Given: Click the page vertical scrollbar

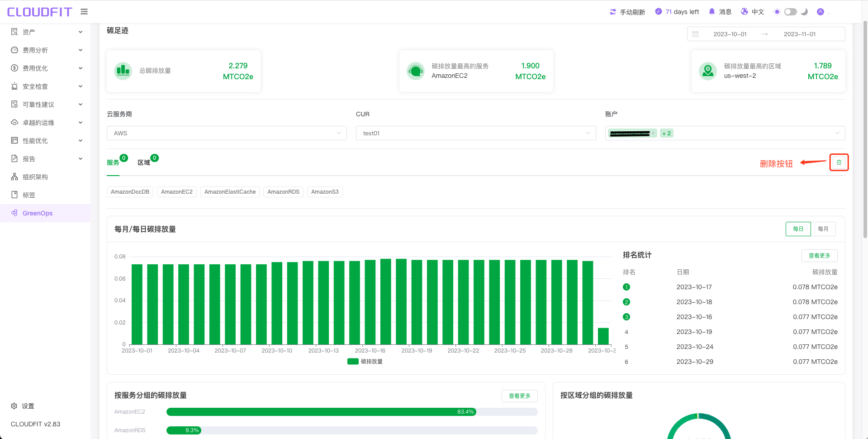Looking at the screenshot, I should (x=865, y=129).
